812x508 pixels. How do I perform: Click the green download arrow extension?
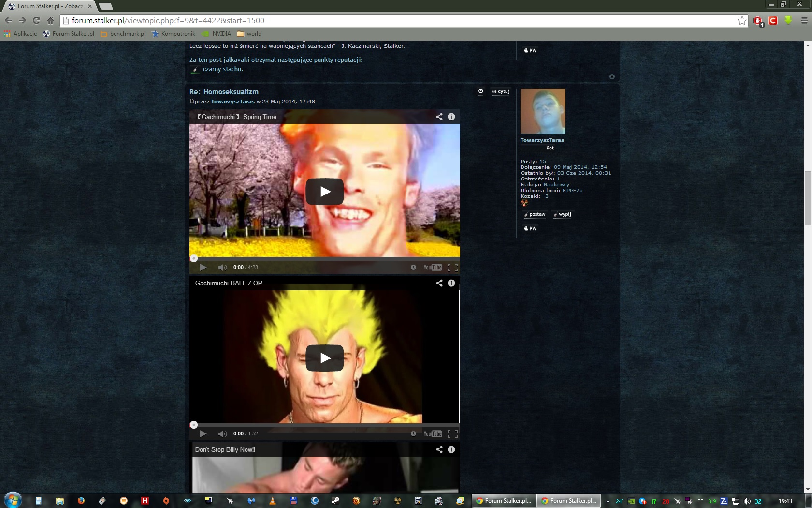[x=788, y=20]
